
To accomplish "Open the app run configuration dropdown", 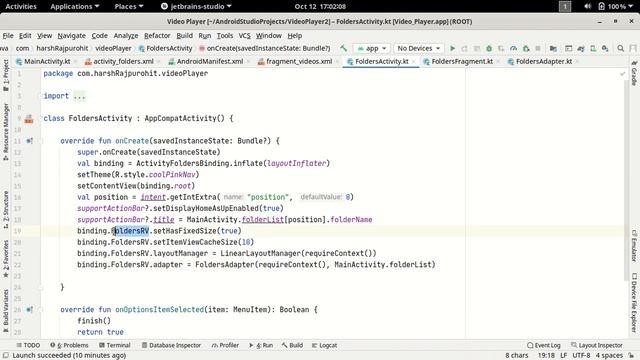I will pos(371,48).
